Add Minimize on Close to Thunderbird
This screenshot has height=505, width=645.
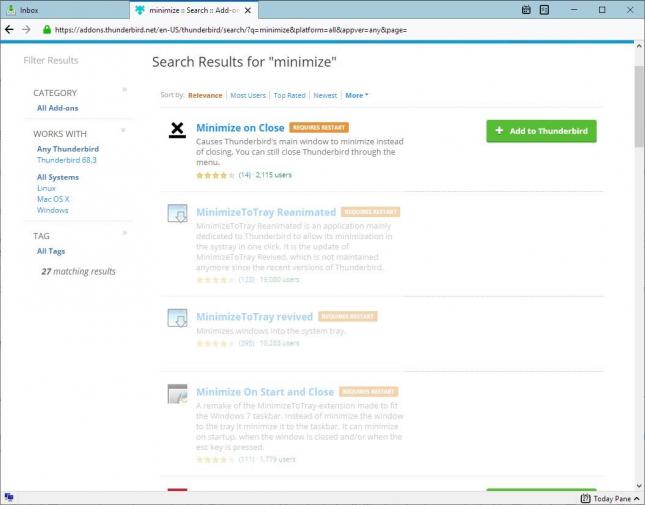tap(541, 131)
